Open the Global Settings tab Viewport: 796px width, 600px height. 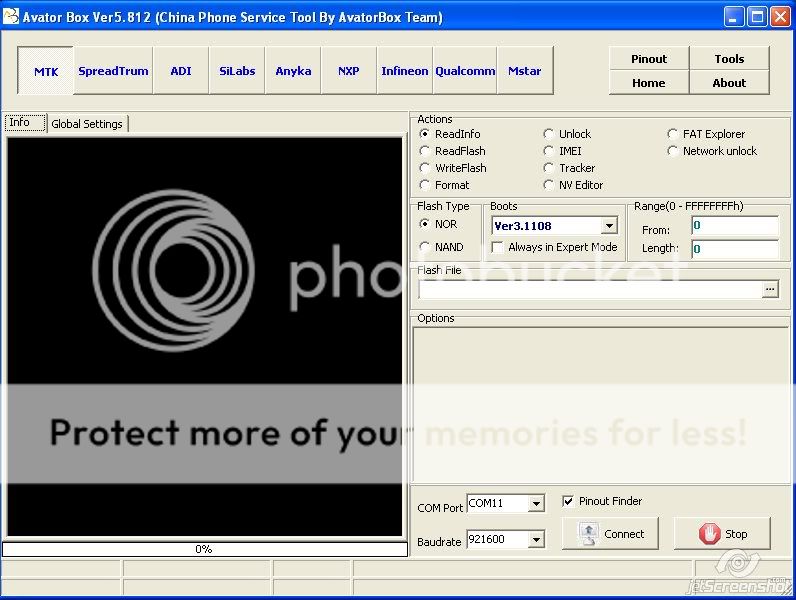pyautogui.click(x=87, y=124)
